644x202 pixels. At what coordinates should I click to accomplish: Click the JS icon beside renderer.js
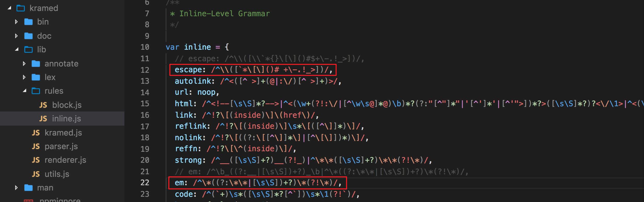pyautogui.click(x=36, y=160)
